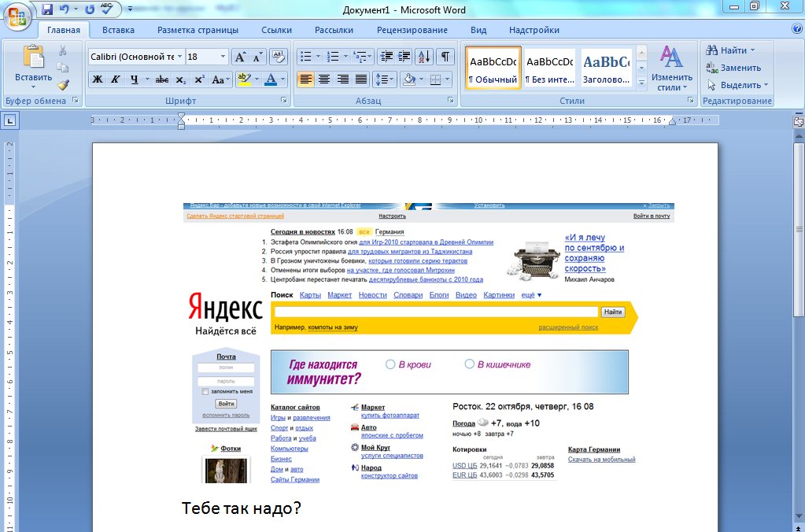
Task: Open the Office button menu
Action: coord(17,16)
